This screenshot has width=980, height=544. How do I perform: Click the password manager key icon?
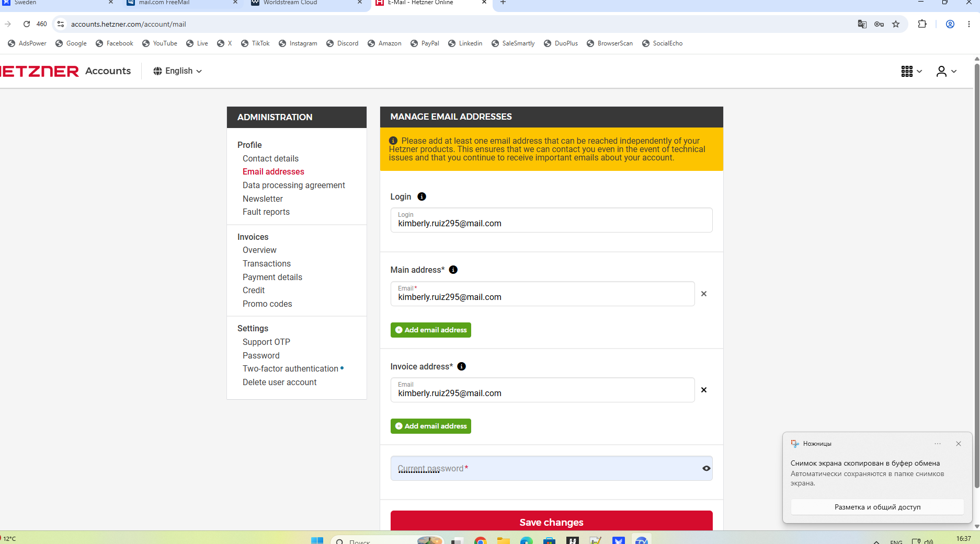coord(879,24)
